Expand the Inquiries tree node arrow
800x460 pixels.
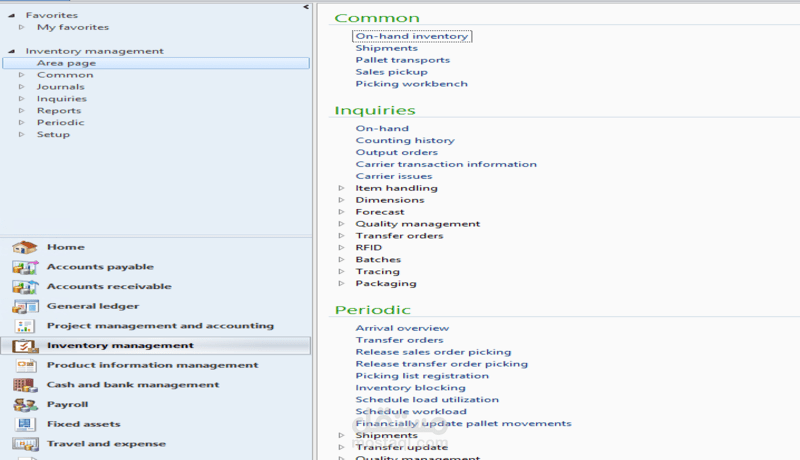point(21,98)
